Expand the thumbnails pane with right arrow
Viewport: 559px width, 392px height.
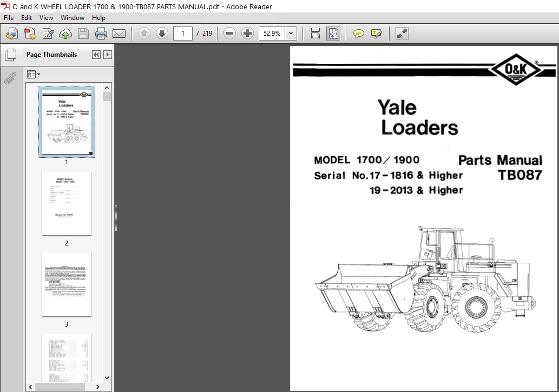point(107,55)
